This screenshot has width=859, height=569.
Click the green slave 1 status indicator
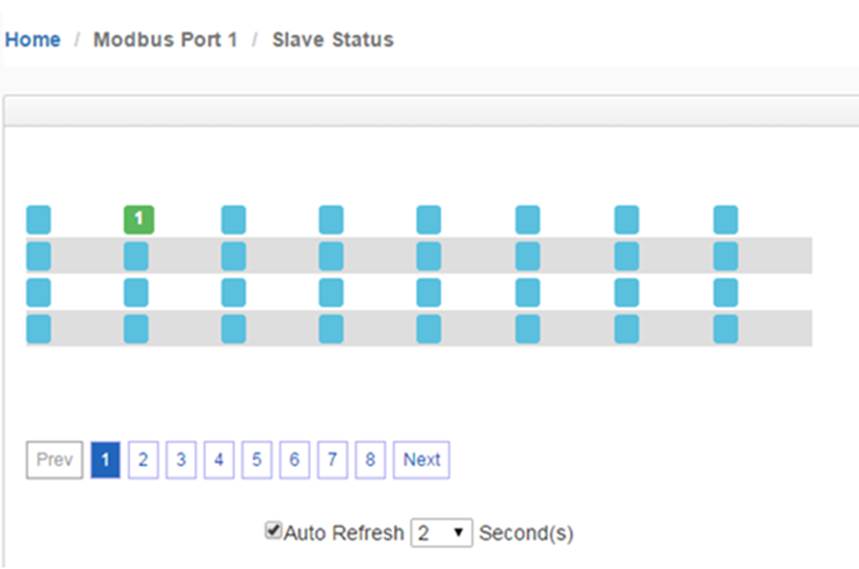pyautogui.click(x=139, y=220)
